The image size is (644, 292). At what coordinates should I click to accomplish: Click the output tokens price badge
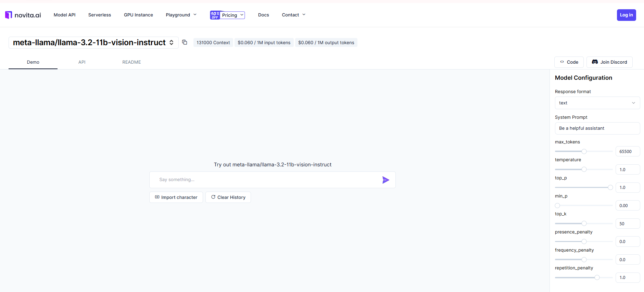[326, 43]
